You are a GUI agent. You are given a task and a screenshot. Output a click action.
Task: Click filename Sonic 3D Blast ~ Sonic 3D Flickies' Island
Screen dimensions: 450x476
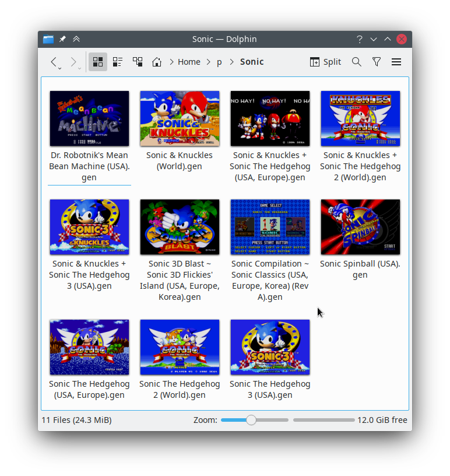(180, 280)
